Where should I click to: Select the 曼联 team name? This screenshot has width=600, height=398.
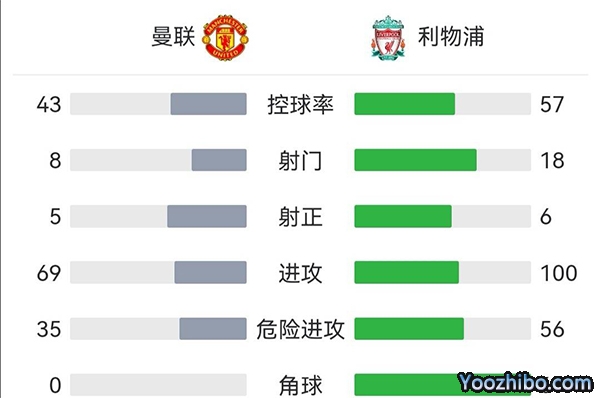click(x=173, y=37)
